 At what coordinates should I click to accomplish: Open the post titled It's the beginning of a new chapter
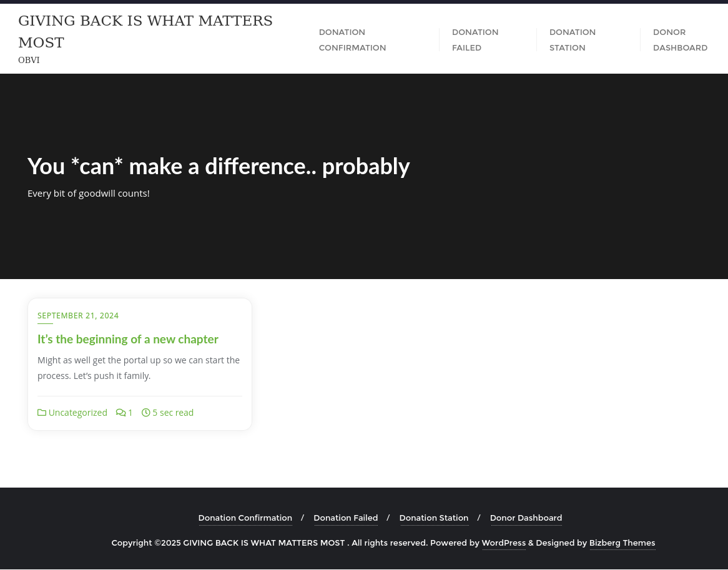128,339
